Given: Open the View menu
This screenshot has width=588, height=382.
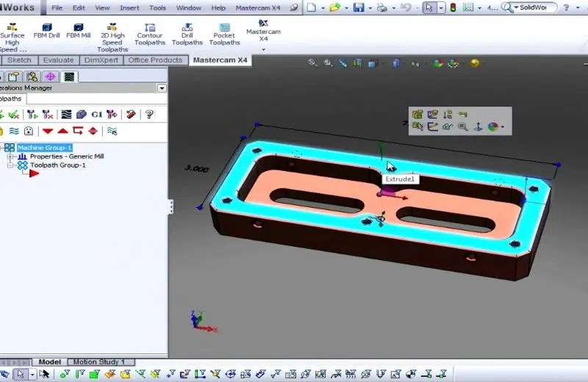Looking at the screenshot, I should (102, 7).
